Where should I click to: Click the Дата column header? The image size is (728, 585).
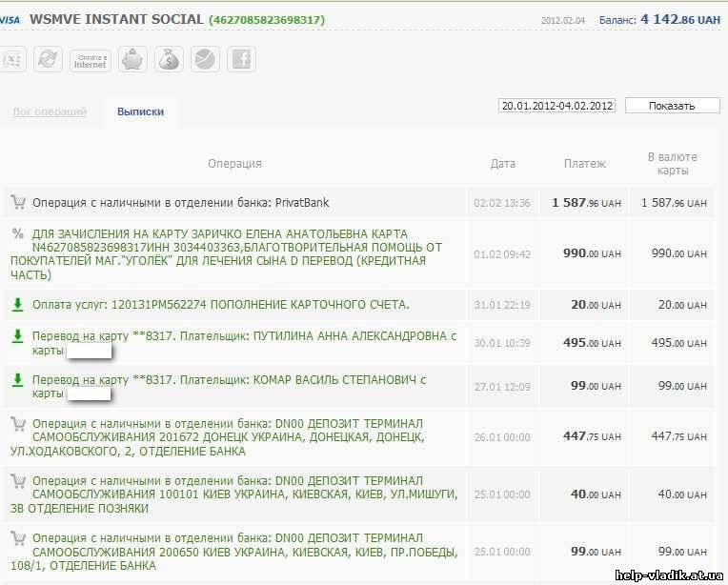pos(502,164)
